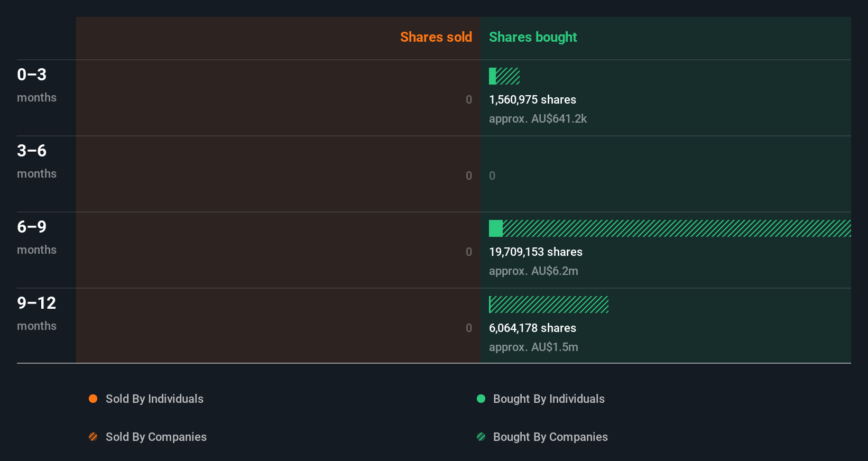Select the Sold By Individuals legend label

pyautogui.click(x=154, y=399)
